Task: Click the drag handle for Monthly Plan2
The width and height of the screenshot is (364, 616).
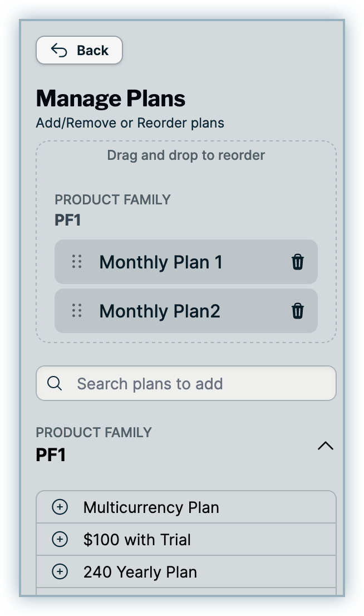Action: pos(77,311)
